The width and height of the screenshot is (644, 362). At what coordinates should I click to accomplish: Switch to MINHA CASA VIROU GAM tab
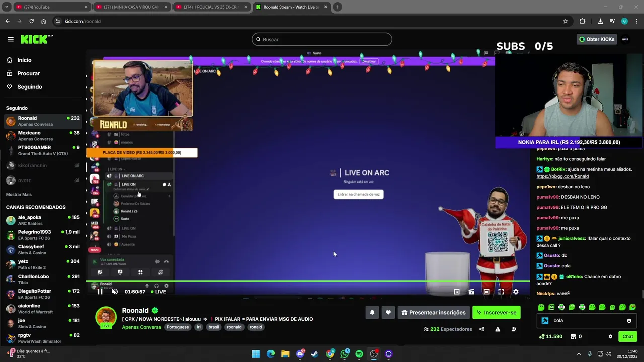tap(131, 7)
